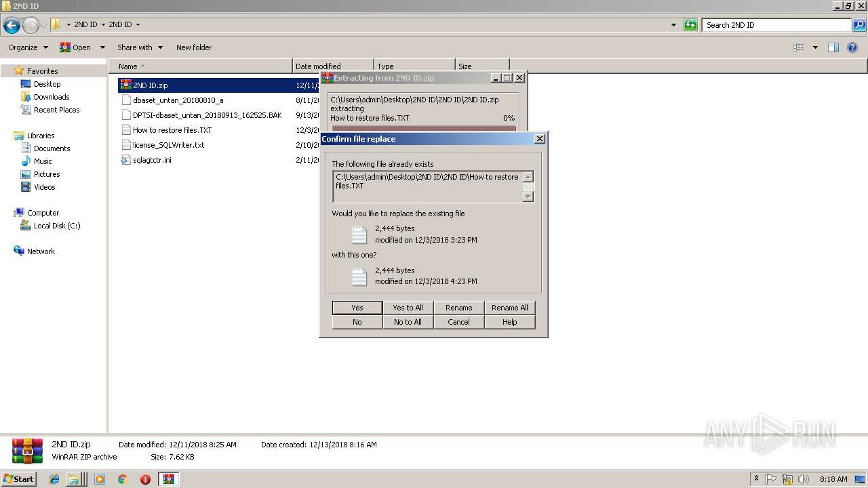This screenshot has height=488, width=868.
Task: Select Recent Places under Favorites
Action: [56, 110]
